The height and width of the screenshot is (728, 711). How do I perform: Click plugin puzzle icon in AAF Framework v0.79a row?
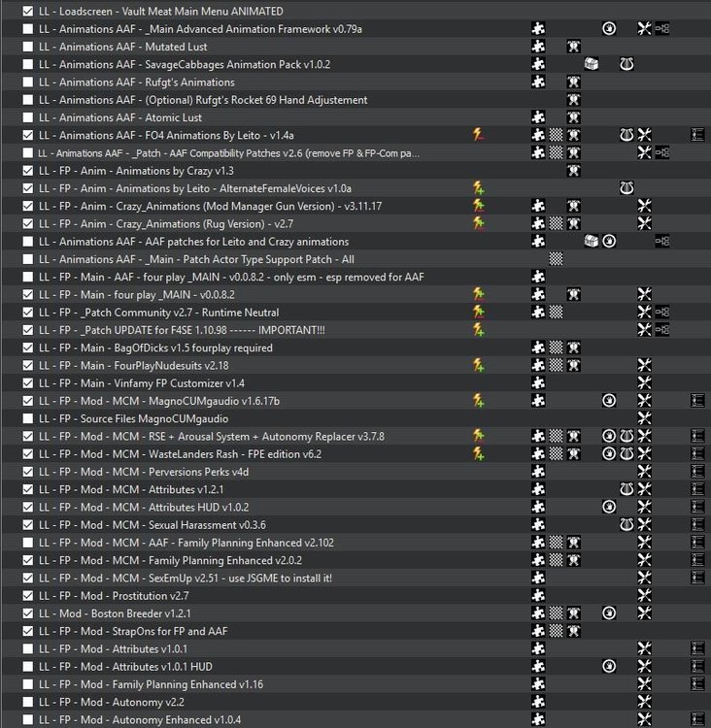[538, 29]
